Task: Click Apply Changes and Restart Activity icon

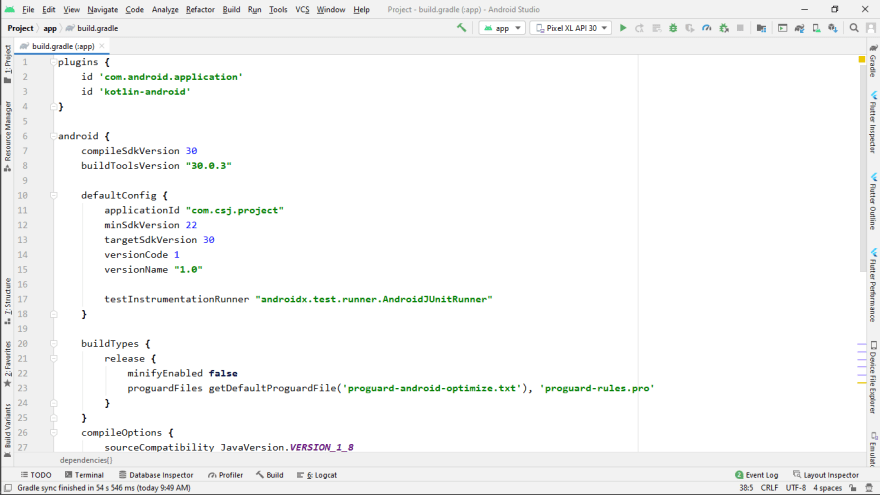Action: tap(639, 28)
